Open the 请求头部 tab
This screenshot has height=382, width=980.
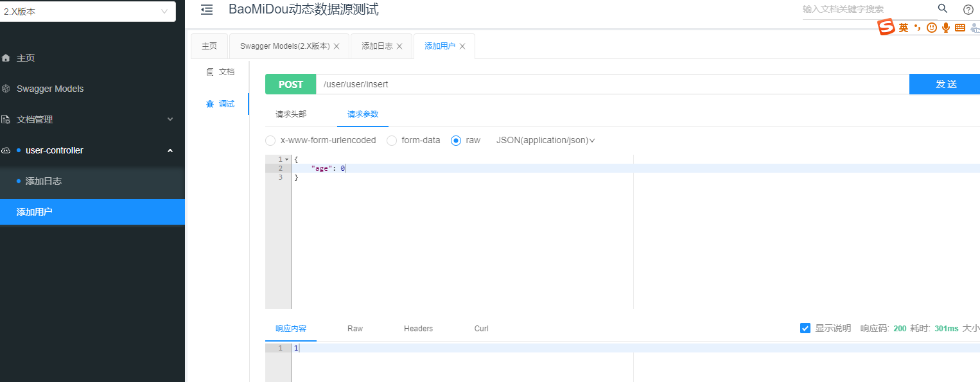291,114
